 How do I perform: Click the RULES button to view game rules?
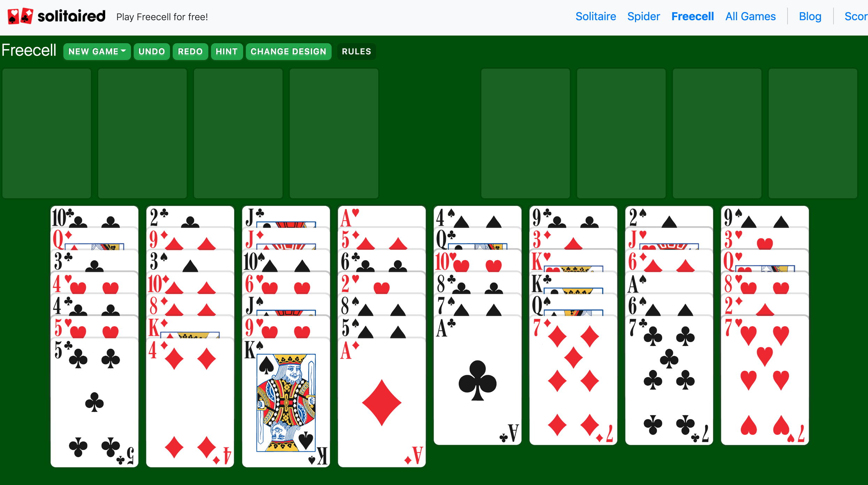(357, 51)
